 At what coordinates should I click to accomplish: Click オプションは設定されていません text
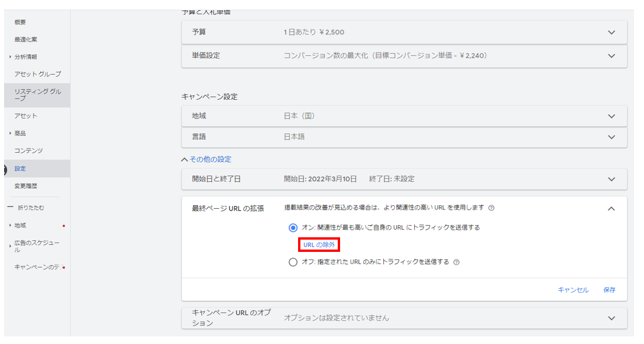tap(337, 318)
